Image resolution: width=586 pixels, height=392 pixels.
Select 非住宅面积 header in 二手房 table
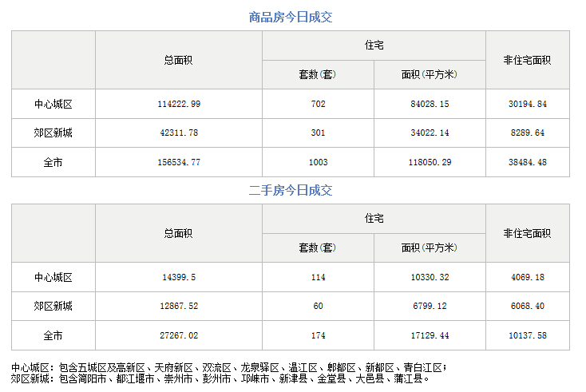click(528, 234)
